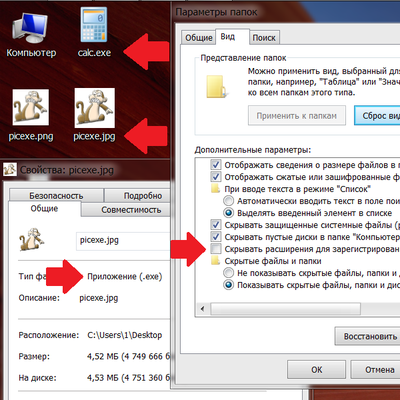Image resolution: width=400 pixels, height=400 pixels.
Task: Click the monkey icon in Свойства title bar
Action: pos(10,170)
